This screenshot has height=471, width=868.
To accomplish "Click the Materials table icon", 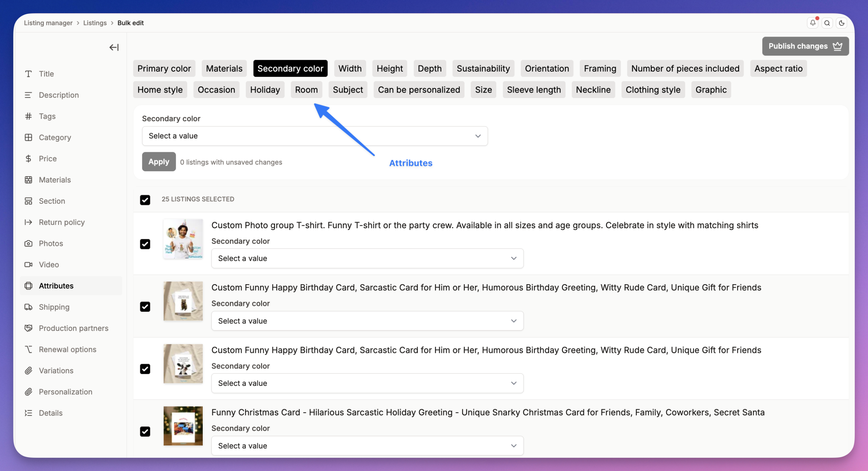I will pyautogui.click(x=28, y=180).
